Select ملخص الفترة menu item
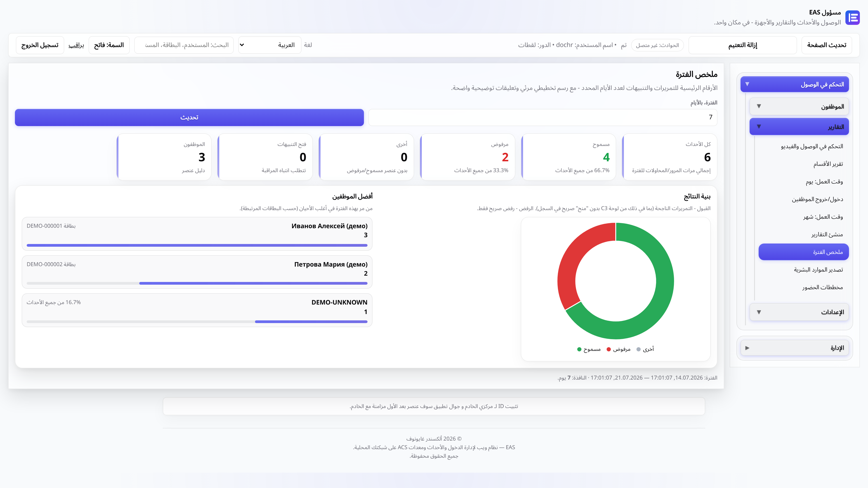The height and width of the screenshot is (488, 868). click(803, 252)
